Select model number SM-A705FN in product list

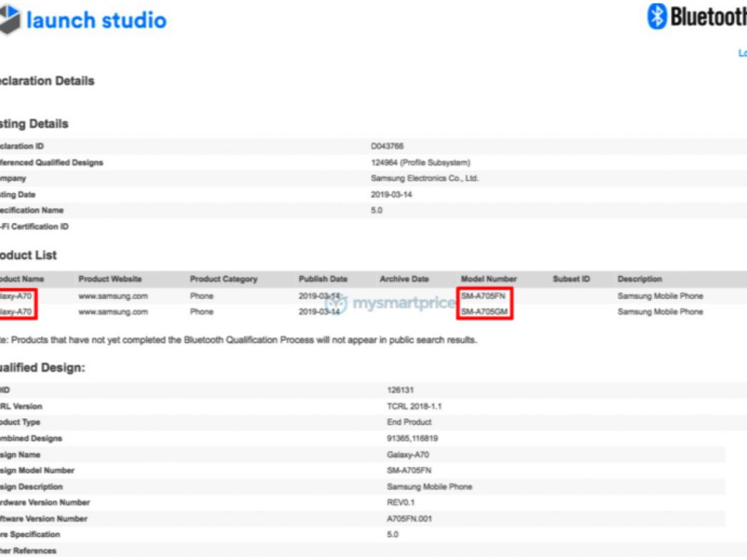click(484, 296)
